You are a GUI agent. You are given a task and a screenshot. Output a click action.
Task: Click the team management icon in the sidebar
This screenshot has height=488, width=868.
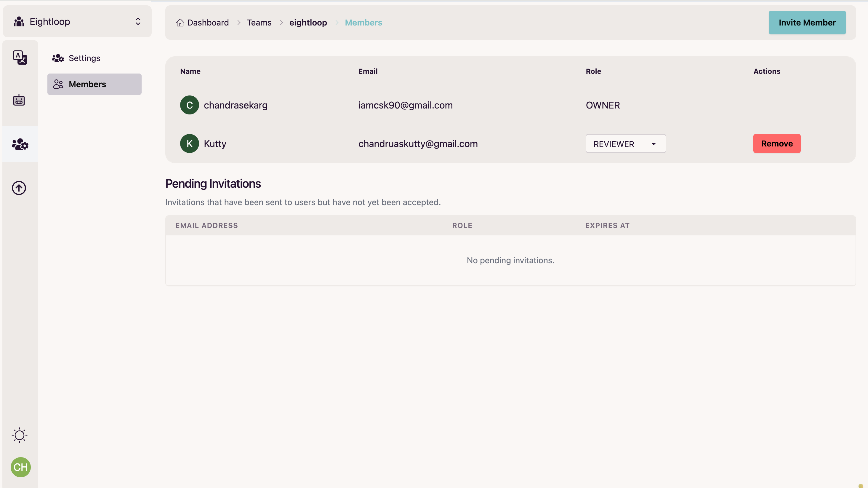pos(20,144)
